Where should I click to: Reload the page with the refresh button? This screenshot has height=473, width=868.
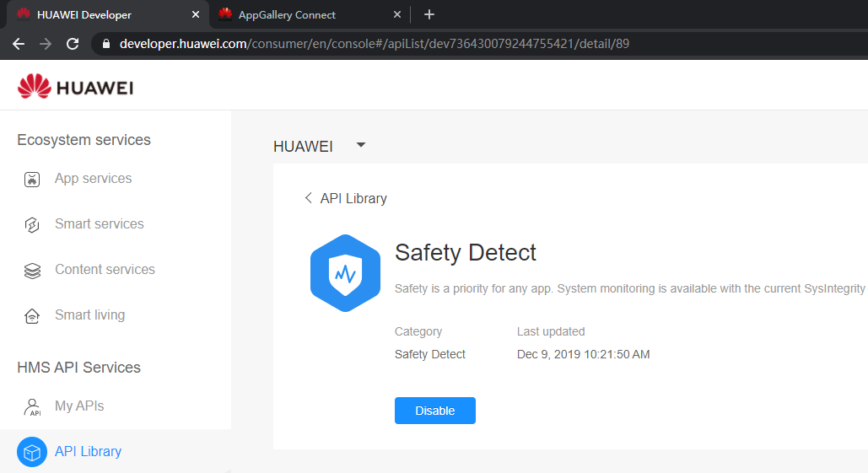(x=73, y=44)
